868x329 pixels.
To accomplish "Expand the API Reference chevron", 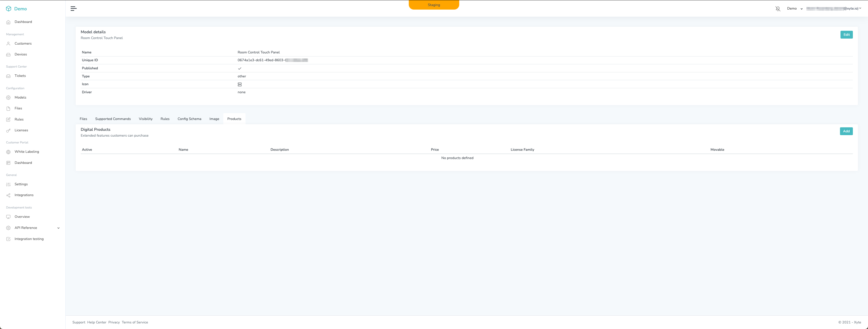I will coord(58,228).
